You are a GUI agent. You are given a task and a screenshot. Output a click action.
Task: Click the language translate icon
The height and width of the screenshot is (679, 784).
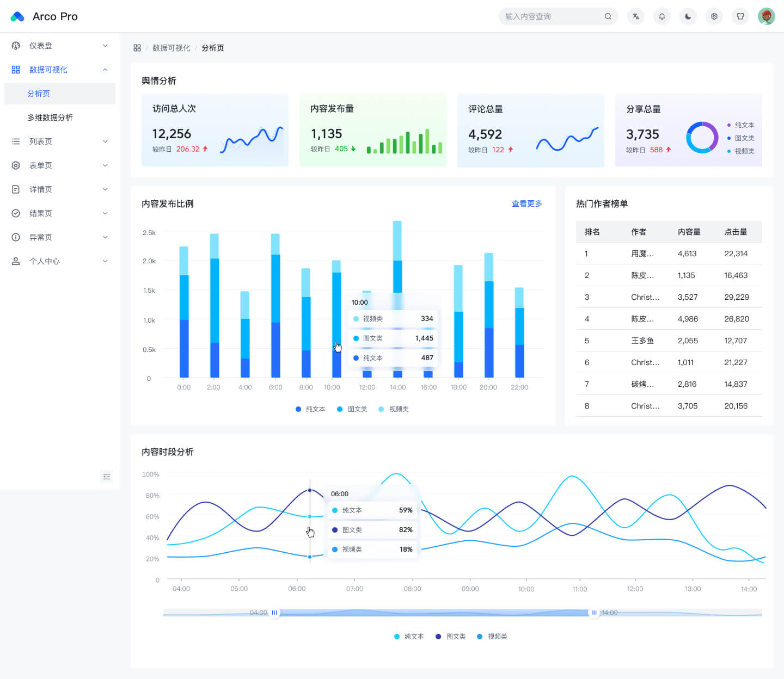click(635, 16)
